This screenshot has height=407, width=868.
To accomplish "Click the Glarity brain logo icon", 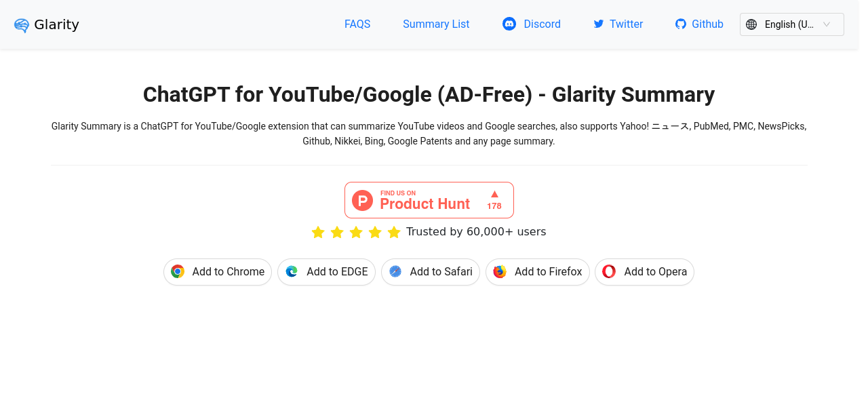I will 22,25.
